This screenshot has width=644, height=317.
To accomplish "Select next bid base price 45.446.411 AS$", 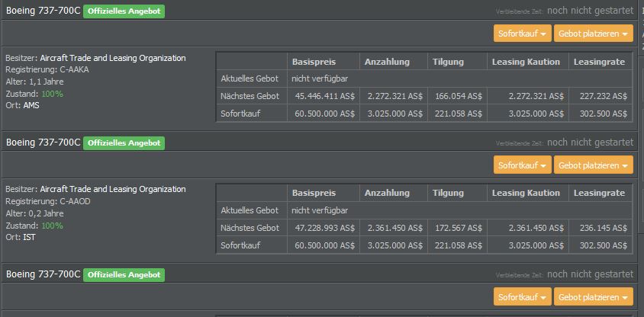I will click(324, 96).
